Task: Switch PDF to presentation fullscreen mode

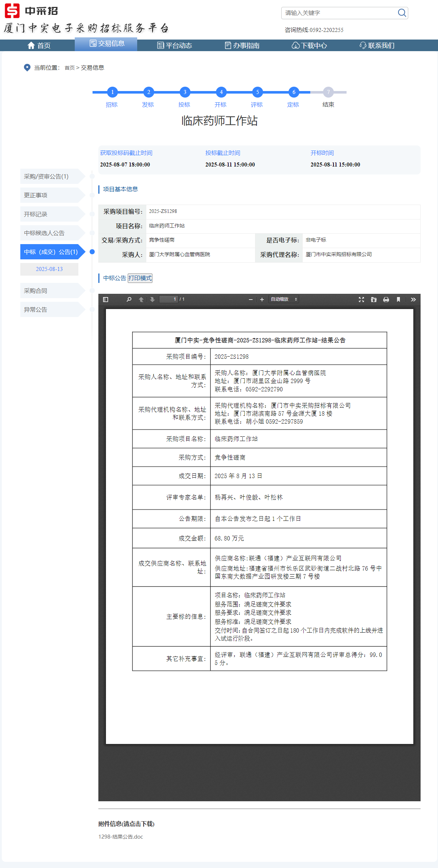Action: coord(361,300)
